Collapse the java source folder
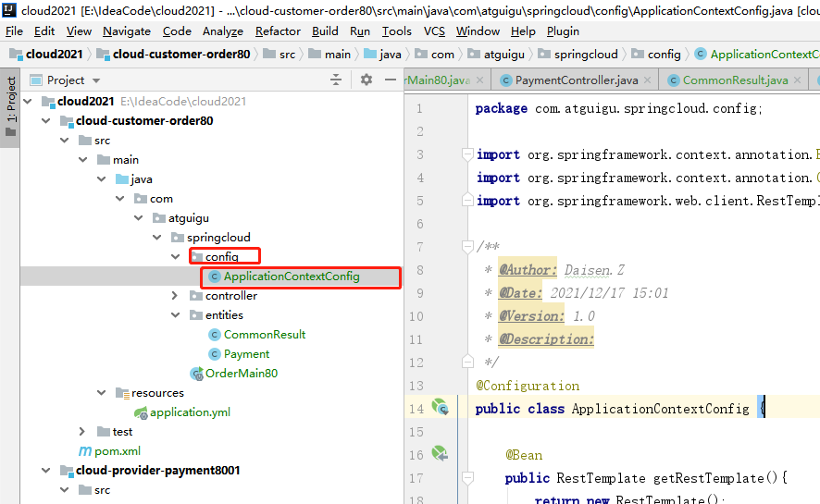 102,179
